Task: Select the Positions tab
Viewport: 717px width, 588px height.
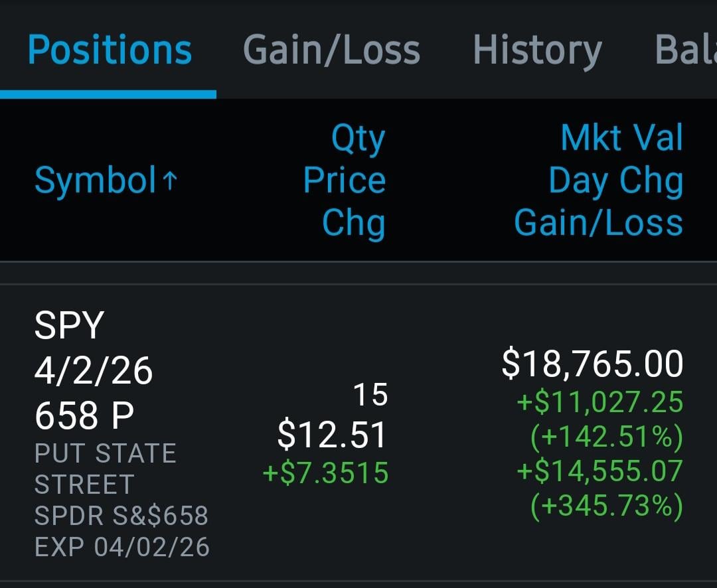Action: tap(110, 50)
